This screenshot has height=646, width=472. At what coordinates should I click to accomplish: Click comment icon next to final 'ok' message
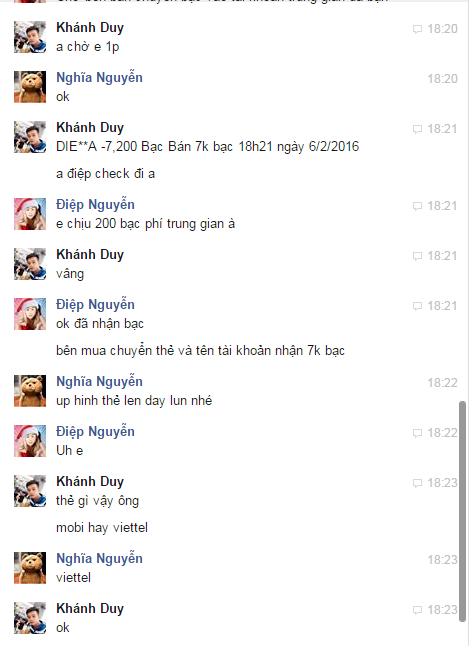click(417, 610)
